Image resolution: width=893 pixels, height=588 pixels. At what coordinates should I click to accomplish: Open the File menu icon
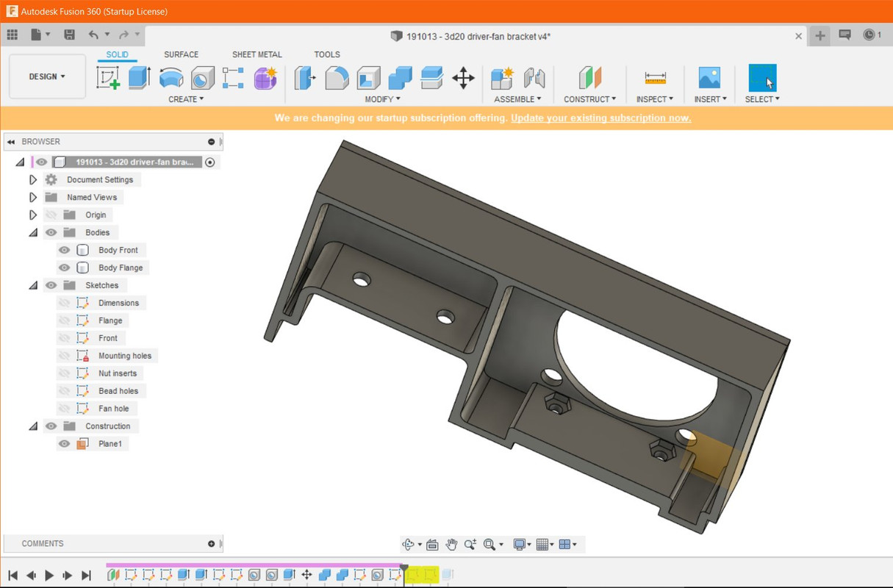tap(40, 35)
